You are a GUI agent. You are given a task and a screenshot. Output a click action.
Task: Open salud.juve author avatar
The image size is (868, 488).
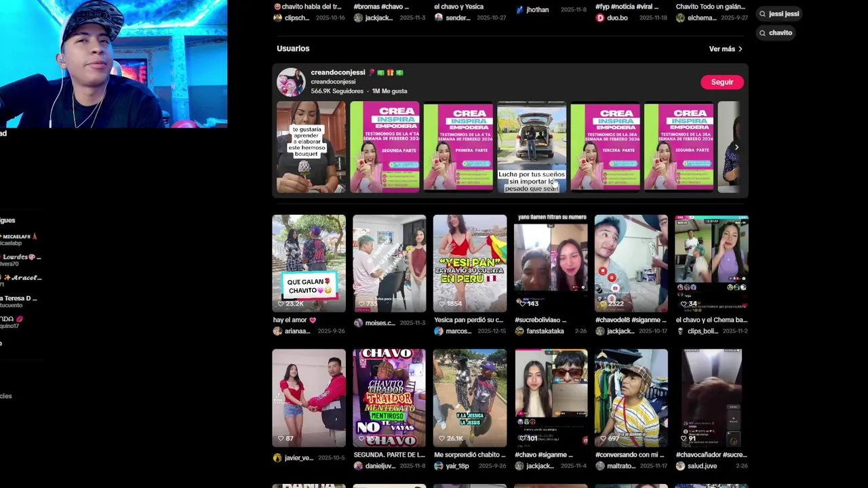pyautogui.click(x=681, y=466)
